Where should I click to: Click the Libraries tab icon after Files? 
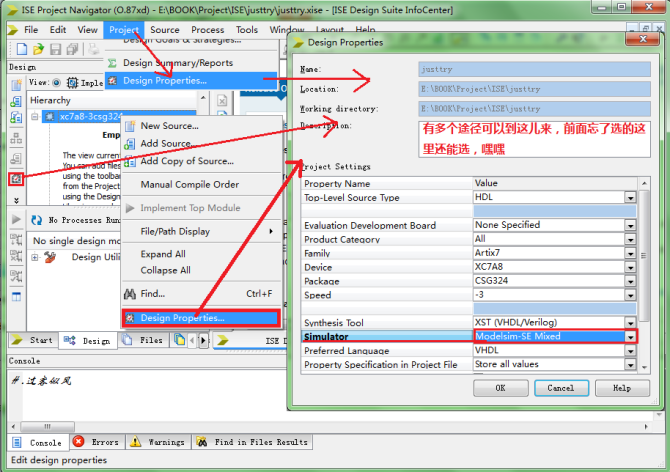pyautogui.click(x=179, y=340)
